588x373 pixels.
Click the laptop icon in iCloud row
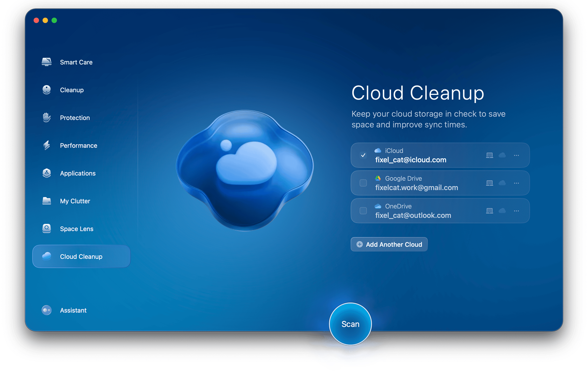(x=489, y=155)
